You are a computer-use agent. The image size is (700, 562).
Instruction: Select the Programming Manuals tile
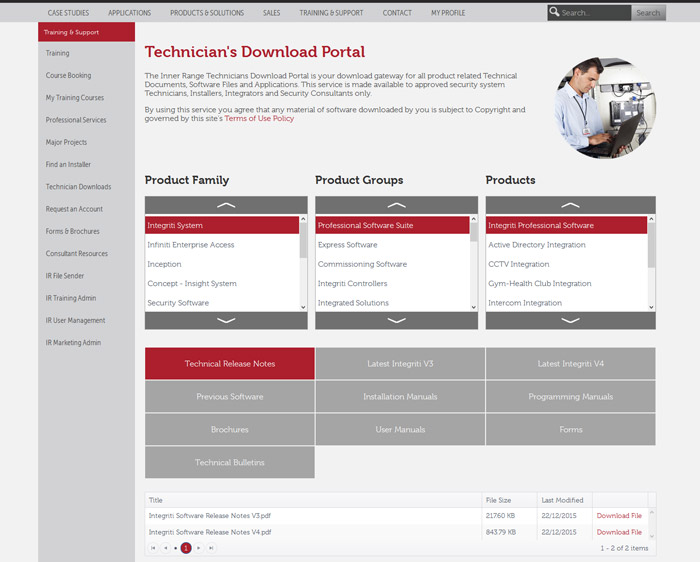571,396
